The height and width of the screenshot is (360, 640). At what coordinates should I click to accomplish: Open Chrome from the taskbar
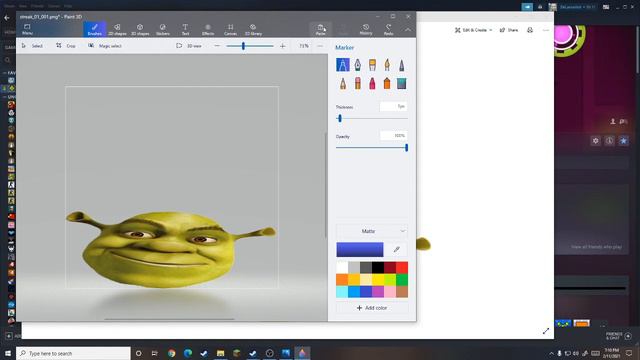[171, 353]
